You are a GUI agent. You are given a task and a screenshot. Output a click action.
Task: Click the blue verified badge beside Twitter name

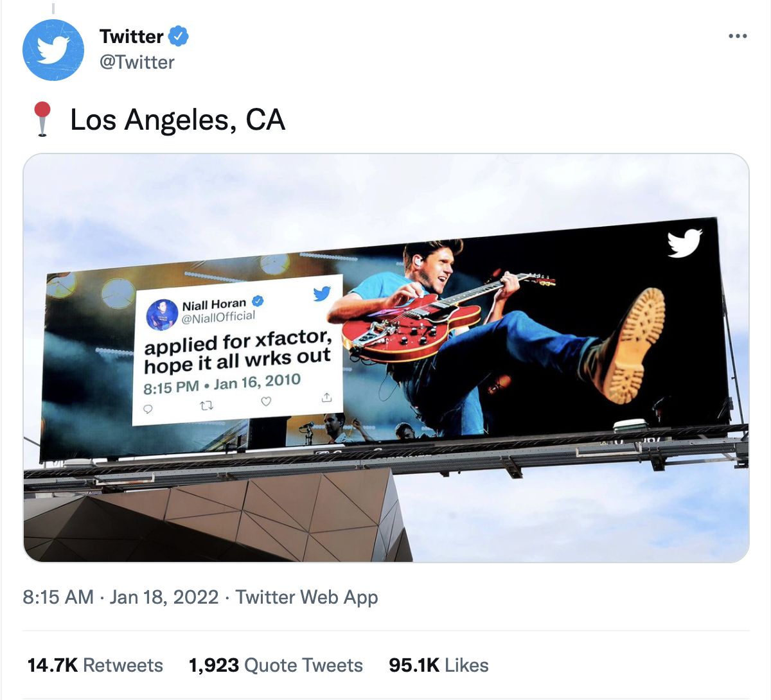point(179,37)
